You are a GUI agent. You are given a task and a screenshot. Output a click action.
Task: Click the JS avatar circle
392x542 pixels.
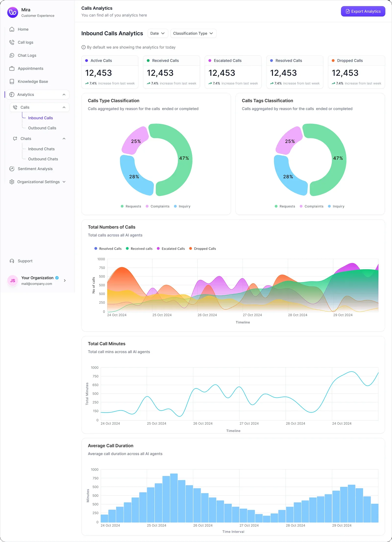tap(13, 281)
